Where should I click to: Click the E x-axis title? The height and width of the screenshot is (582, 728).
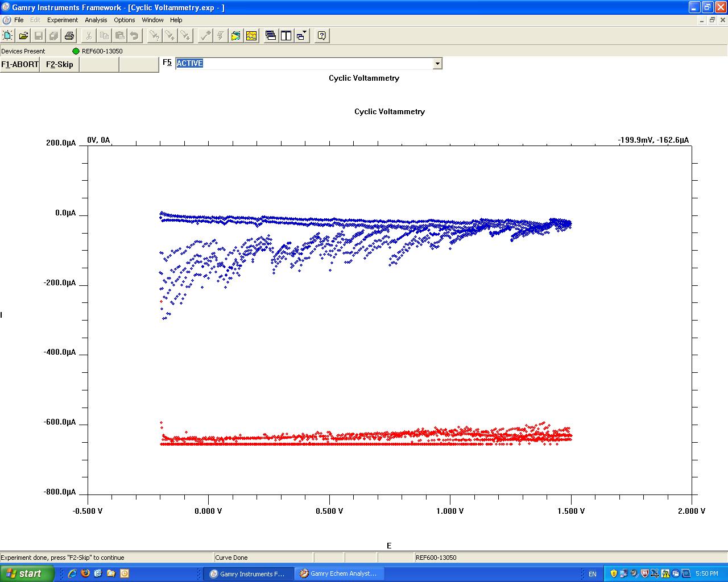pos(389,546)
